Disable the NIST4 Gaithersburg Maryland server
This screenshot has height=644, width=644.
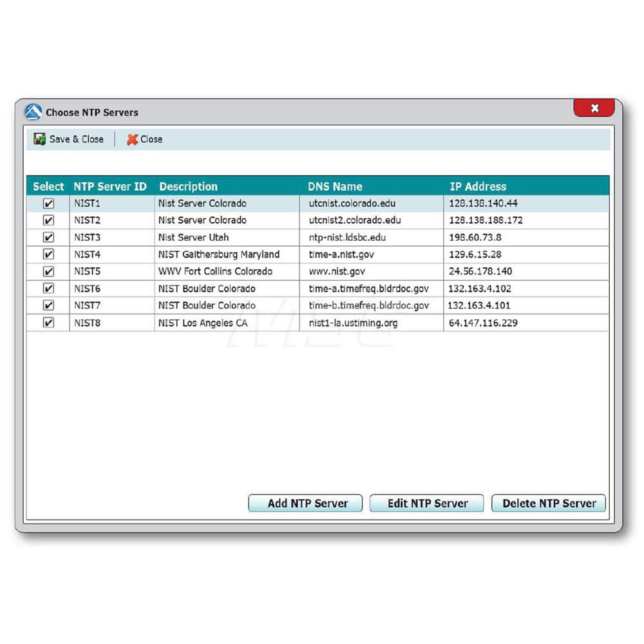coord(48,254)
